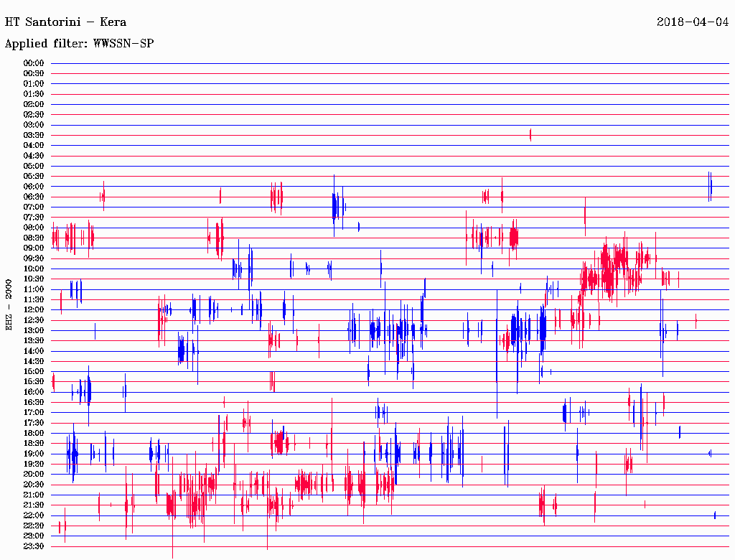Select the 00:30 time label
This screenshot has height=560, width=735.
pos(34,73)
